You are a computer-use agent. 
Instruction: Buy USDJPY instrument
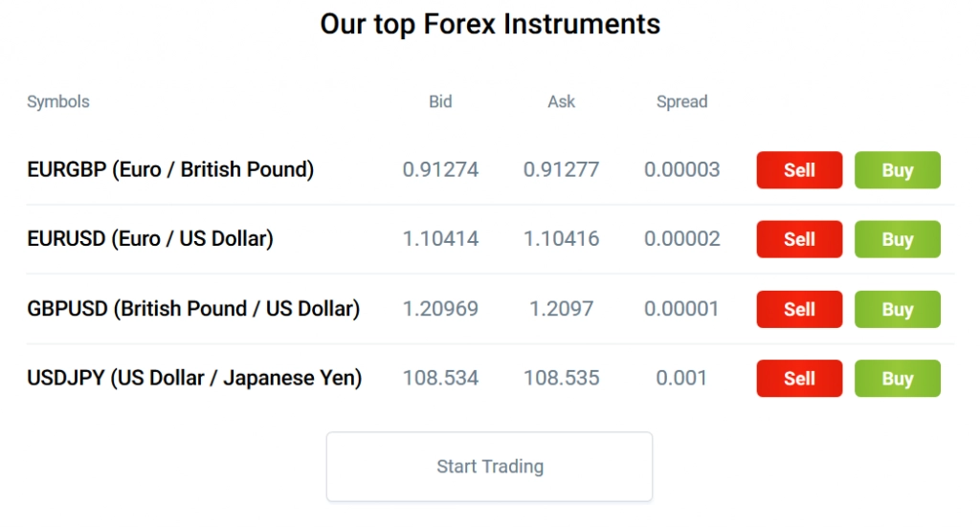pos(897,379)
